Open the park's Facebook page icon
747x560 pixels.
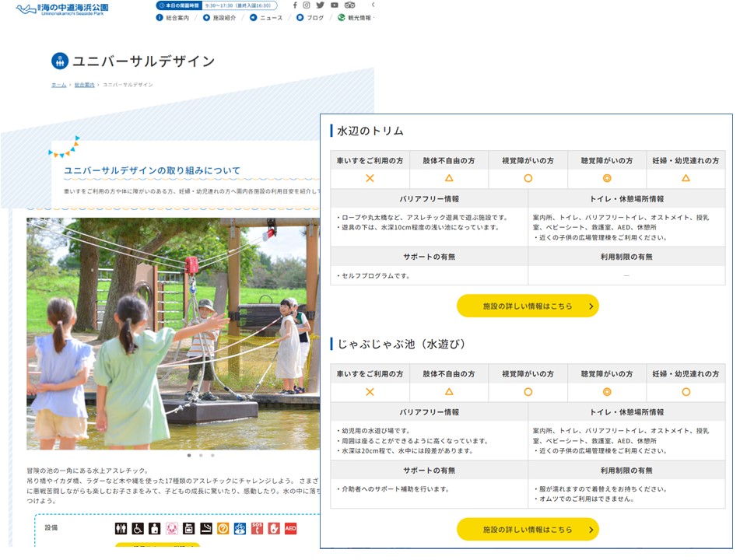click(x=295, y=5)
